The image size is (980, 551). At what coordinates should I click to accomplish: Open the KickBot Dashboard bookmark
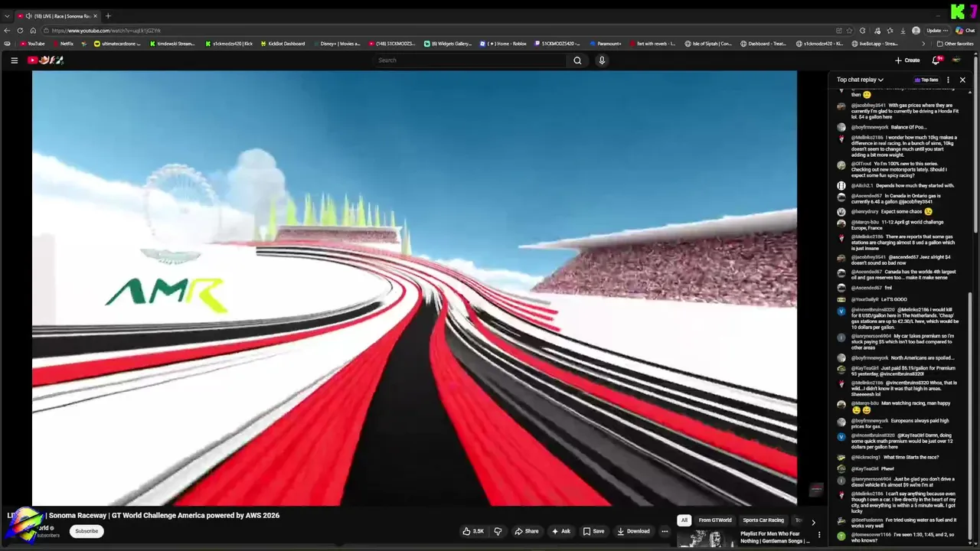click(283, 44)
